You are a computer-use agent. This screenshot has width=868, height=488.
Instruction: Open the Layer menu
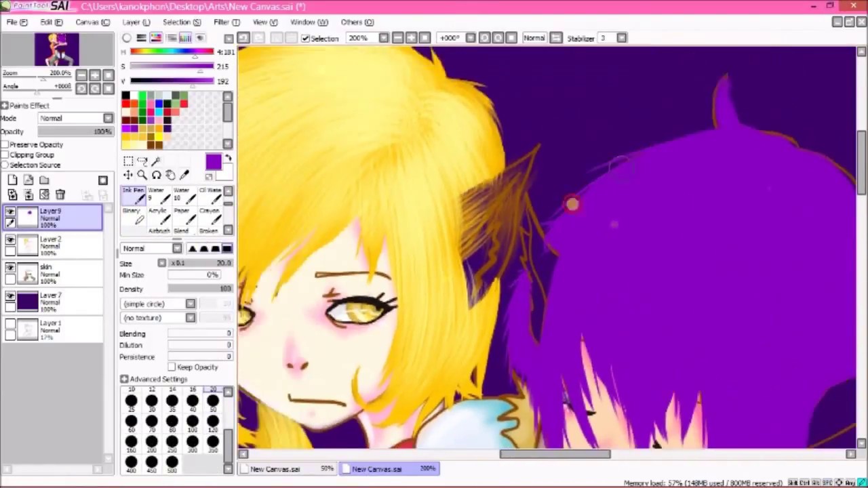pos(136,22)
